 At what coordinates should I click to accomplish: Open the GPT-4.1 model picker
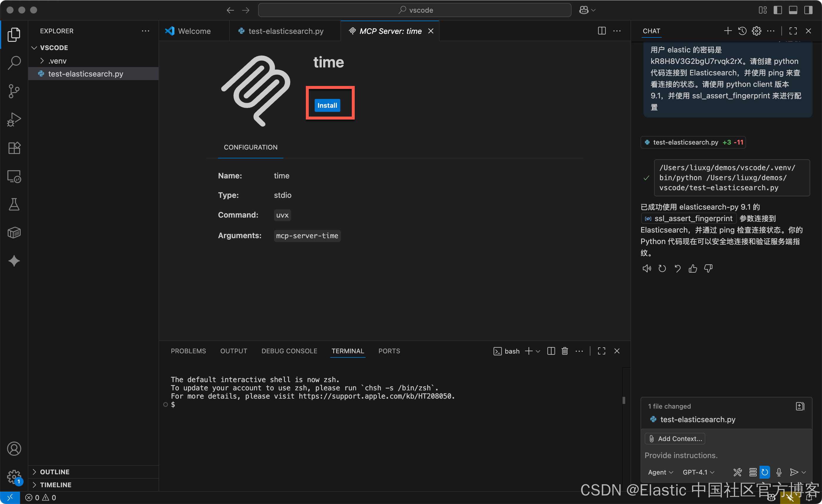pos(698,472)
